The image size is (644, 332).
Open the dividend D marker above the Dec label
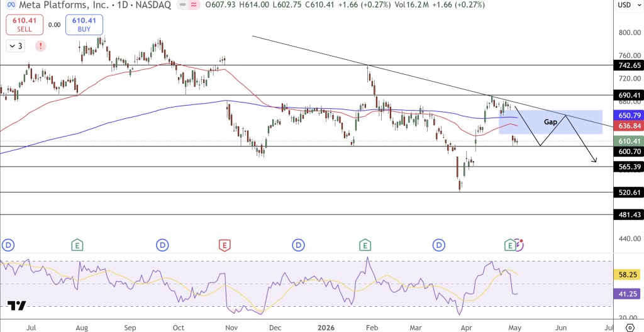[297, 246]
